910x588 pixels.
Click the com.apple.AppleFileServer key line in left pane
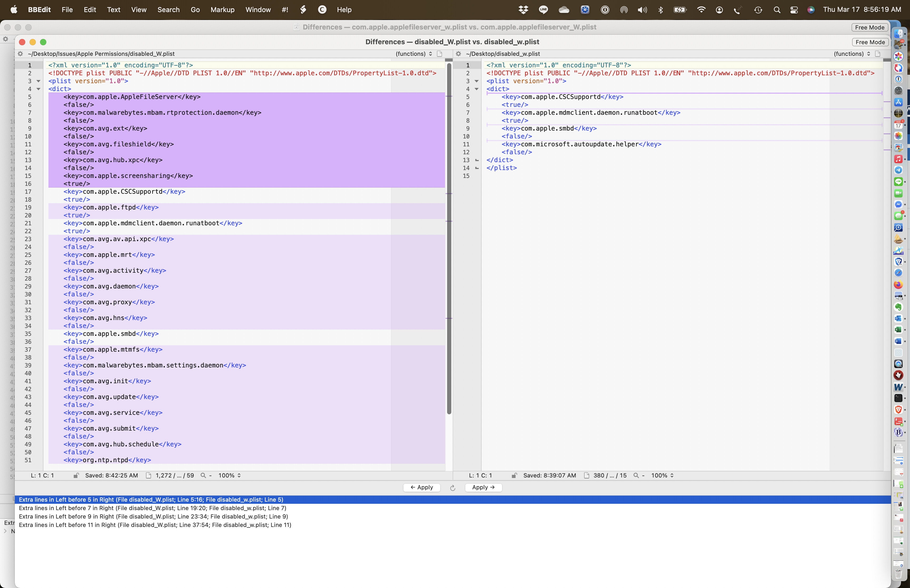tap(132, 97)
